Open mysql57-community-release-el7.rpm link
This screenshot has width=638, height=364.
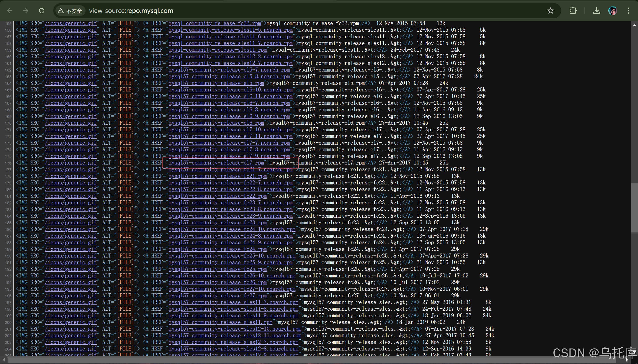point(216,163)
